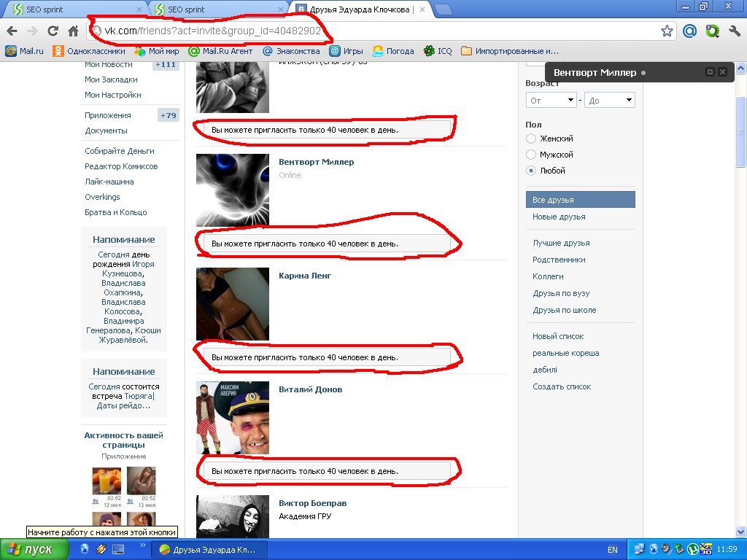Open the Редактор Комиксов app link
This screenshot has width=747, height=560.
point(121,166)
